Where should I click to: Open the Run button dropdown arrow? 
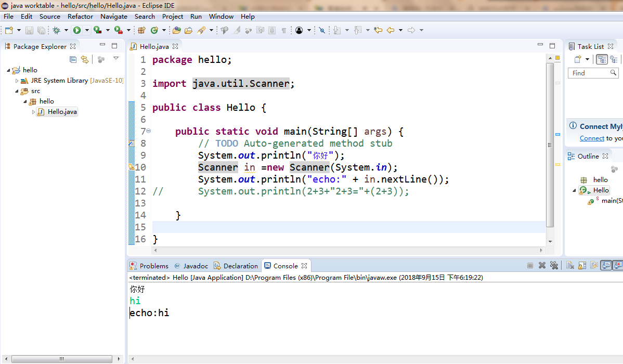(87, 30)
